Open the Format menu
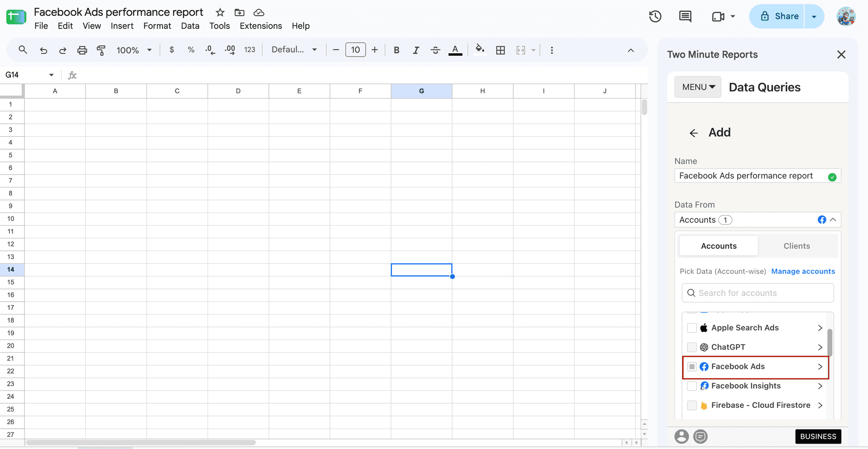The height and width of the screenshot is (449, 868). pyautogui.click(x=157, y=26)
